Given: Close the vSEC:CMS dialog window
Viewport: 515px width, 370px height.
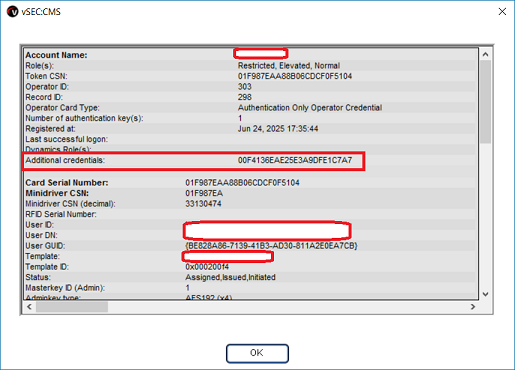Looking at the screenshot, I should click(x=502, y=12).
